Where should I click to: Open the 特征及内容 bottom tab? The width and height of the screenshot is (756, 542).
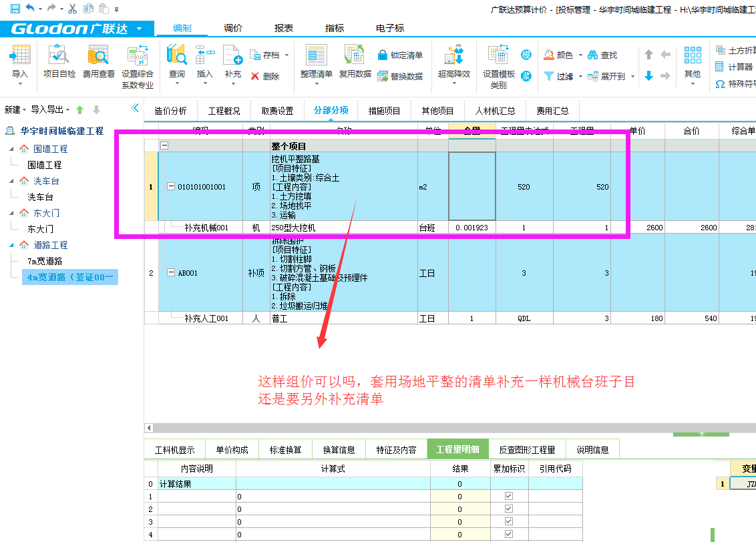396,449
